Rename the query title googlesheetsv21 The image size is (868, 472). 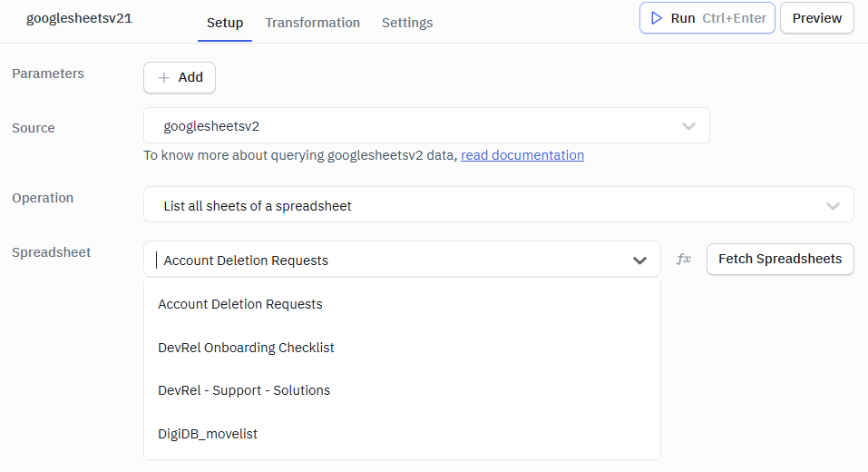79,18
